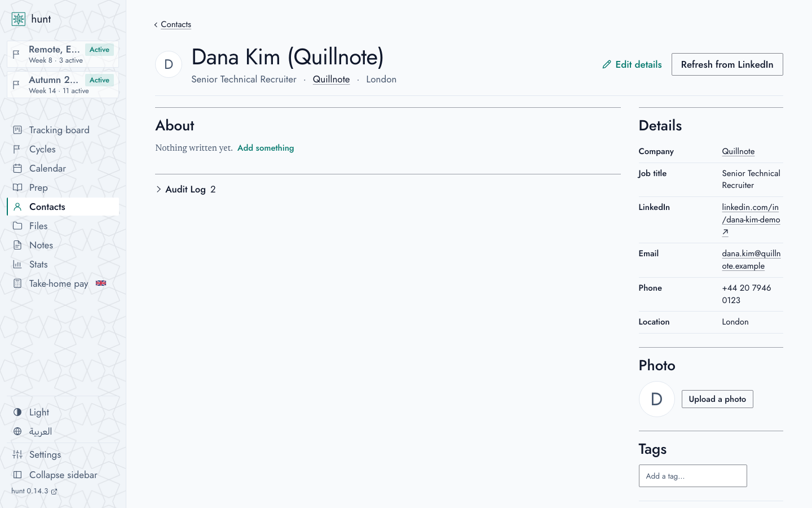The width and height of the screenshot is (812, 508).
Task: Navigate to Stats
Action: [x=63, y=264]
